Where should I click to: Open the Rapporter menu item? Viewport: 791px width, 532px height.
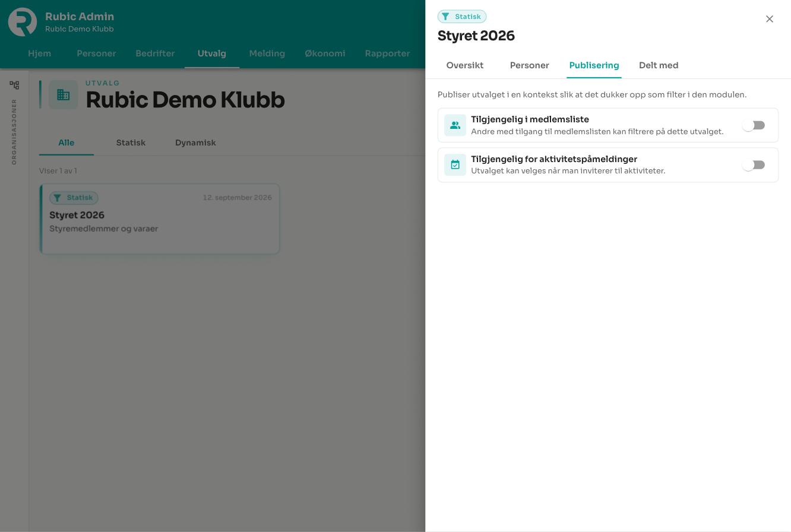[x=387, y=53]
